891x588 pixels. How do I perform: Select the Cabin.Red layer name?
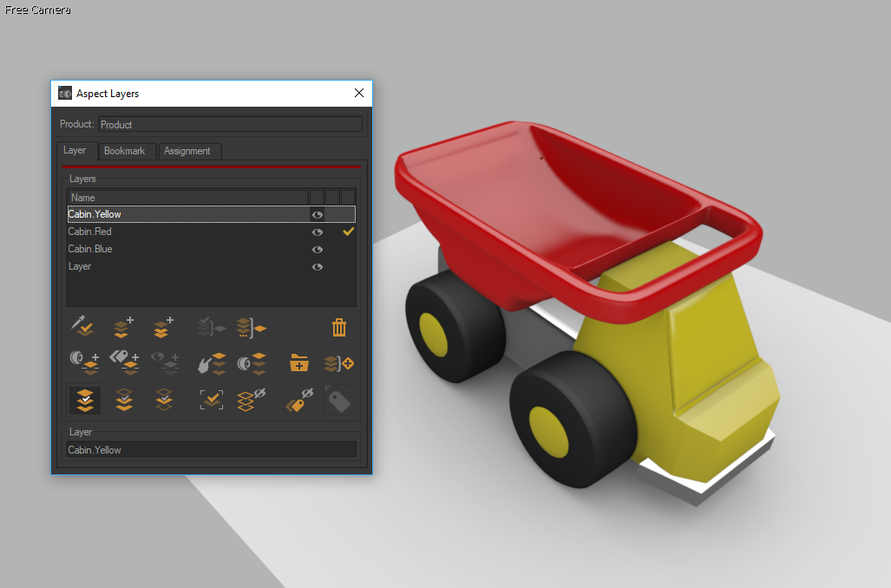coord(90,232)
